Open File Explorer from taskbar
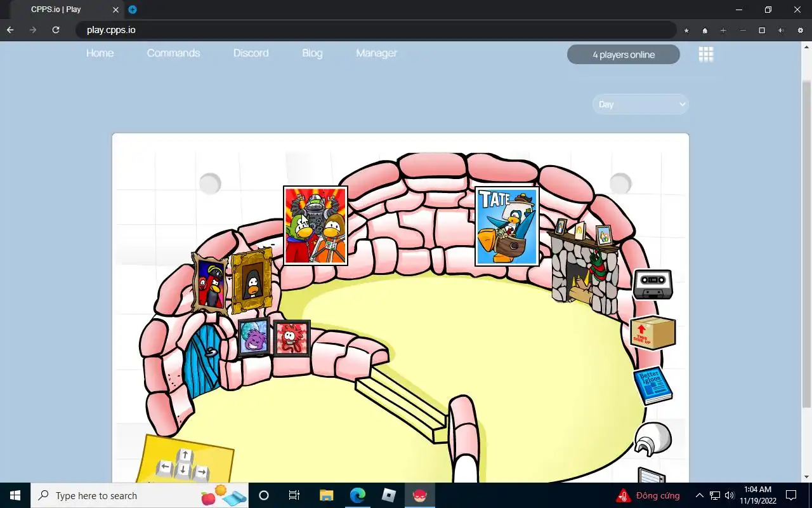The width and height of the screenshot is (812, 508). (x=326, y=495)
